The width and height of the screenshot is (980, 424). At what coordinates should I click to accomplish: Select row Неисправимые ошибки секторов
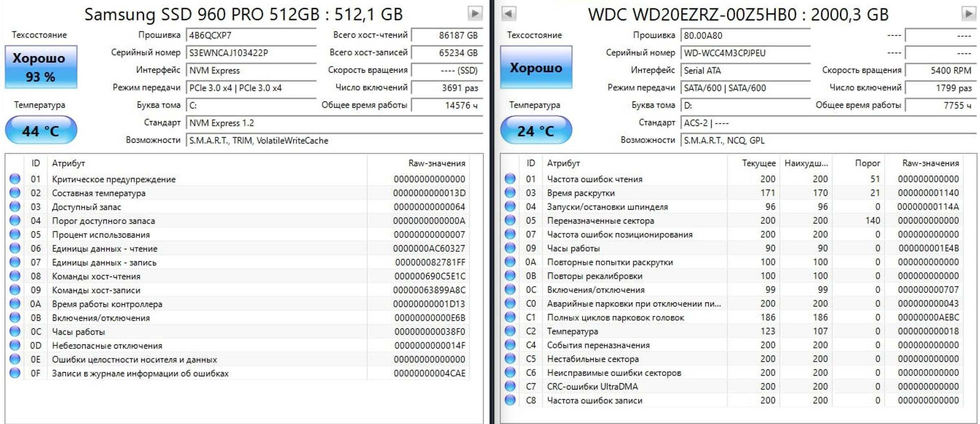coord(732,373)
